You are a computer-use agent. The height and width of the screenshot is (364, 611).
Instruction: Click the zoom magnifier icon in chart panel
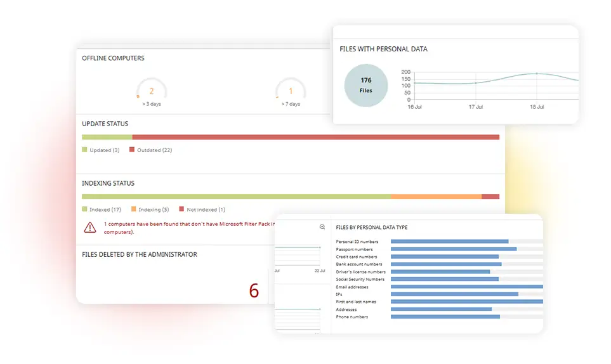point(322,227)
